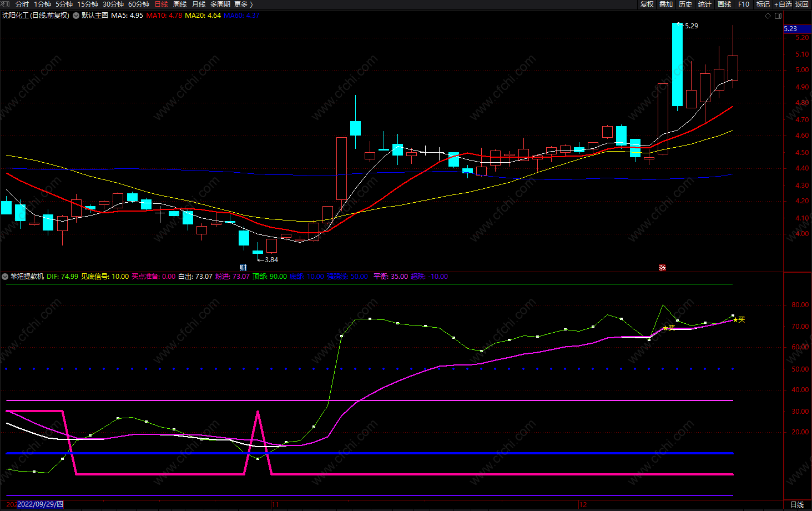Switch to the 60分钟 period tab
This screenshot has width=812, height=511.
pos(139,4)
